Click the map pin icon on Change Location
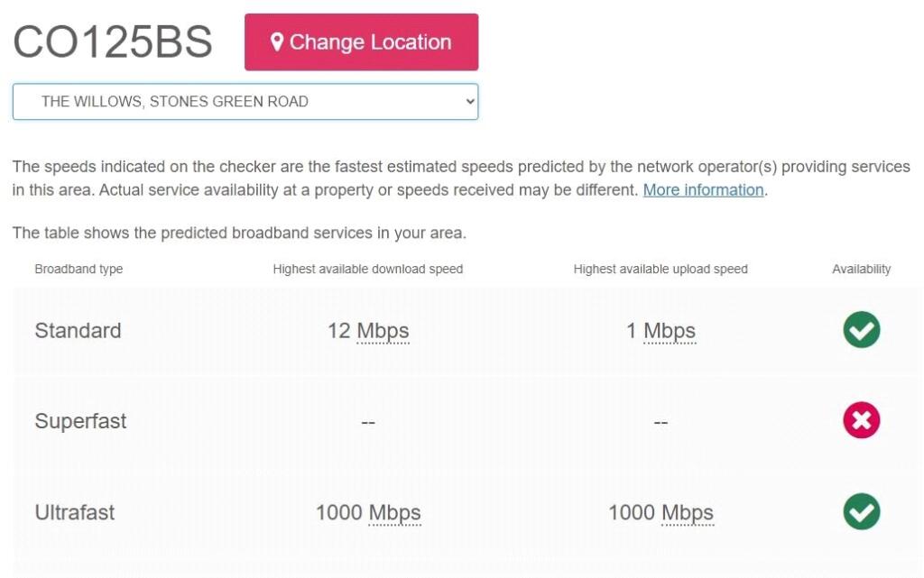 tap(277, 42)
